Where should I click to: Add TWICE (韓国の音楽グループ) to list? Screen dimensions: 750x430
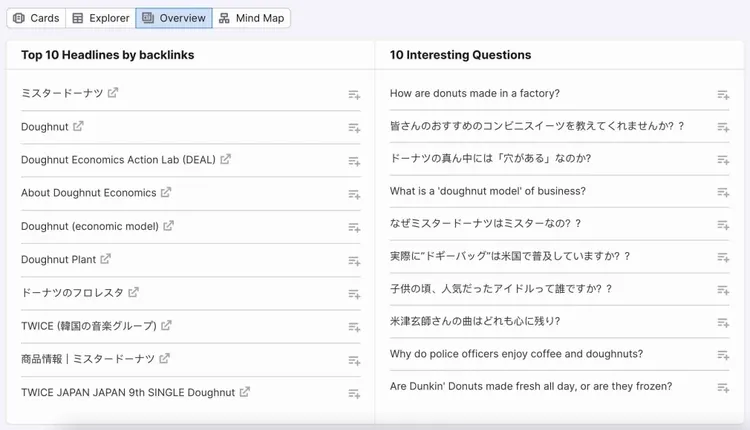pos(354,327)
